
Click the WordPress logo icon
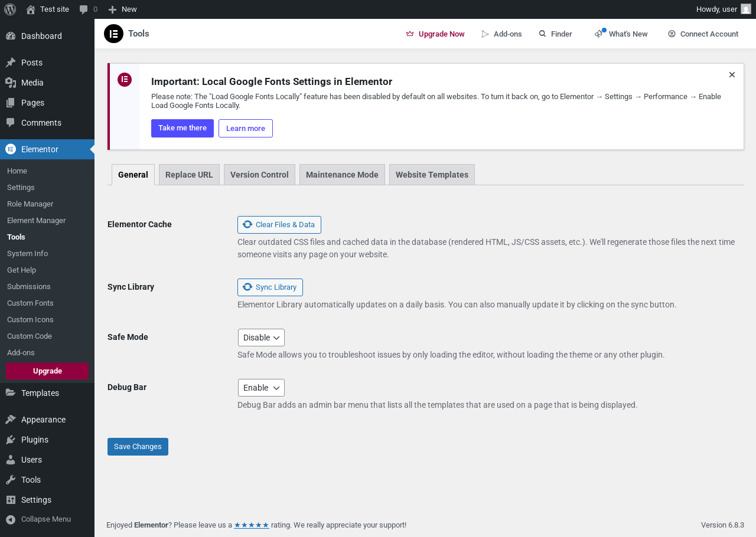click(10, 9)
